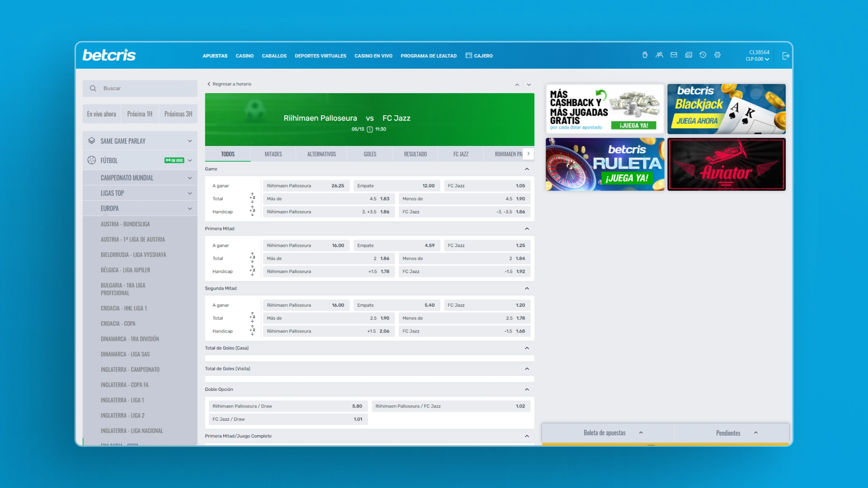Filter by Próxima 1H
The image size is (868, 488).
click(x=140, y=114)
